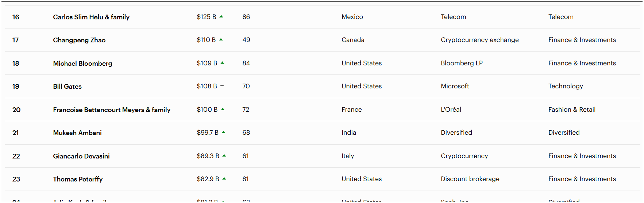Image resolution: width=644 pixels, height=203 pixels.
Task: Click the up arrow next to $89.3 B
Action: 224,156
